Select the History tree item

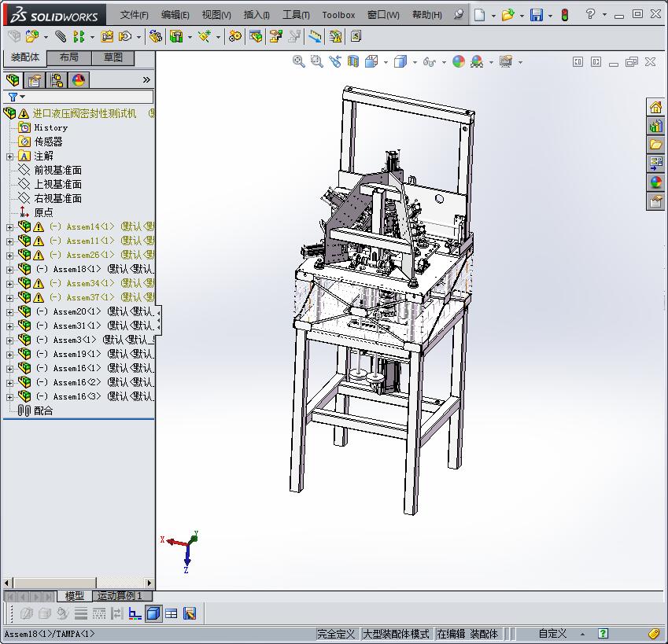50,127
